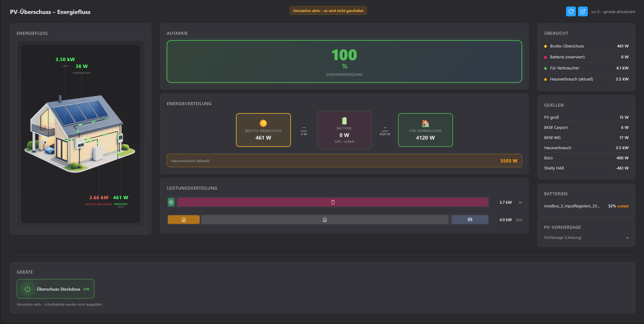Click the Simulation aktiv warning badge
The height and width of the screenshot is (324, 644).
[x=328, y=11]
